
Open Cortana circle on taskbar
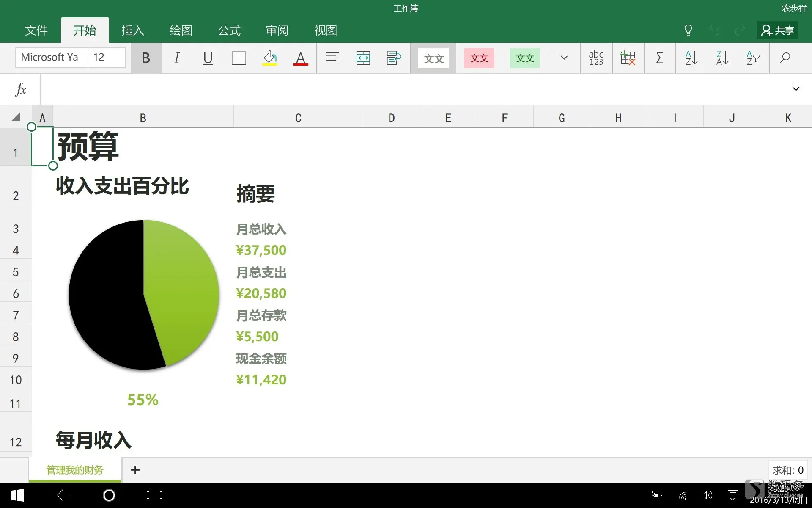[x=109, y=495]
